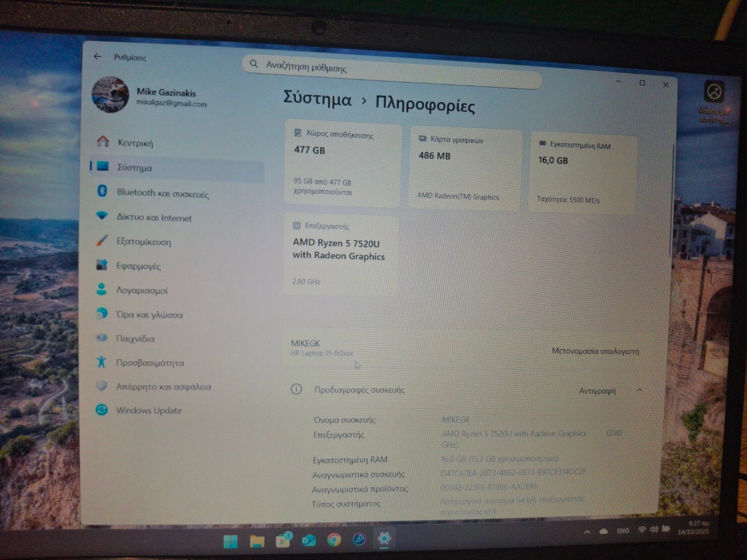Click the MIKEGK computer name heading
747x560 pixels.
tap(305, 343)
